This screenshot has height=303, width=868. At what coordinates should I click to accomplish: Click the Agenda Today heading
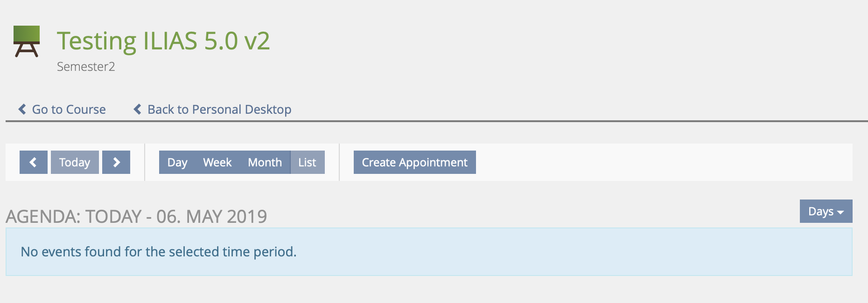coord(136,217)
